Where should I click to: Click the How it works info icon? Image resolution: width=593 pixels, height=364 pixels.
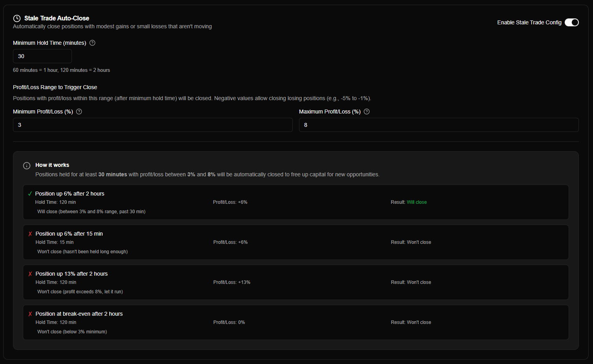pyautogui.click(x=26, y=165)
